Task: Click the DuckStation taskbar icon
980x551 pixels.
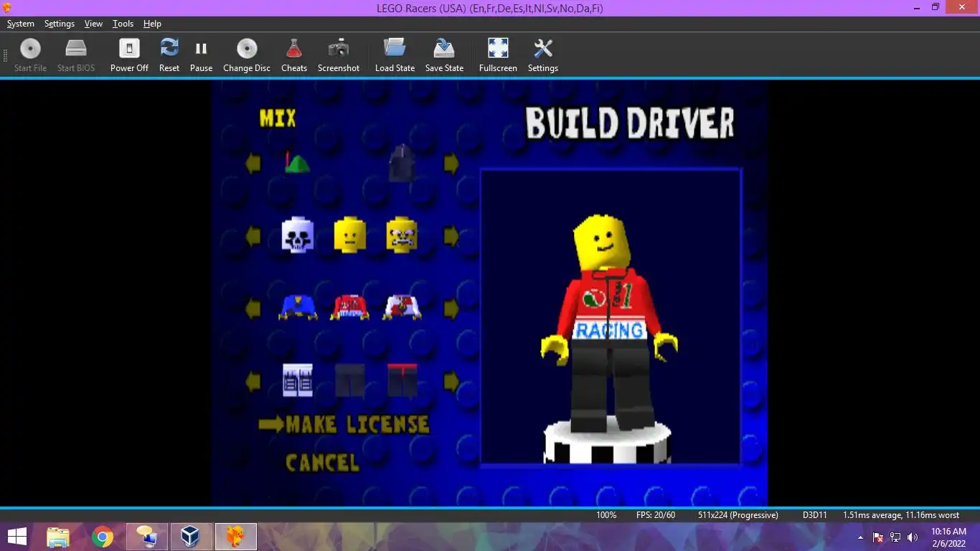Action: (235, 537)
